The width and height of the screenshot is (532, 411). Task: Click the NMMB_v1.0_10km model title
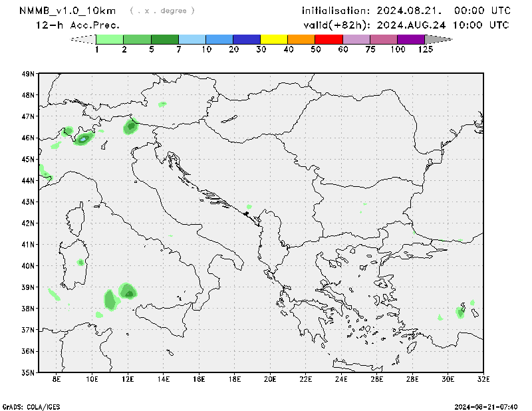tap(69, 11)
